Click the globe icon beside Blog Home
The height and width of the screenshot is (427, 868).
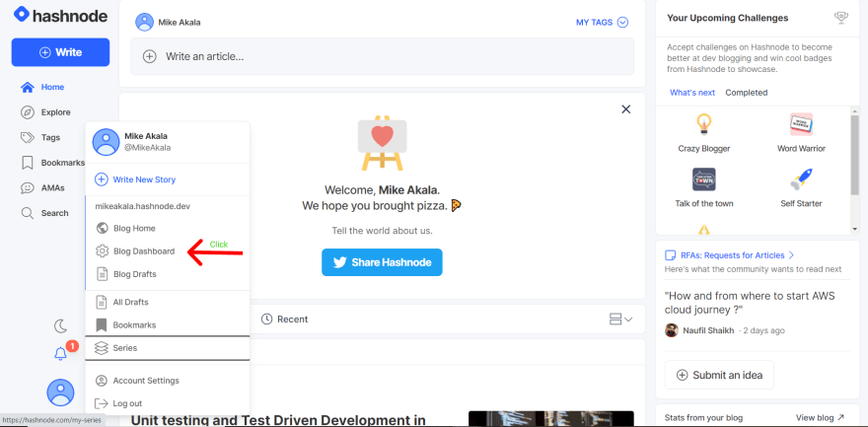coord(102,228)
